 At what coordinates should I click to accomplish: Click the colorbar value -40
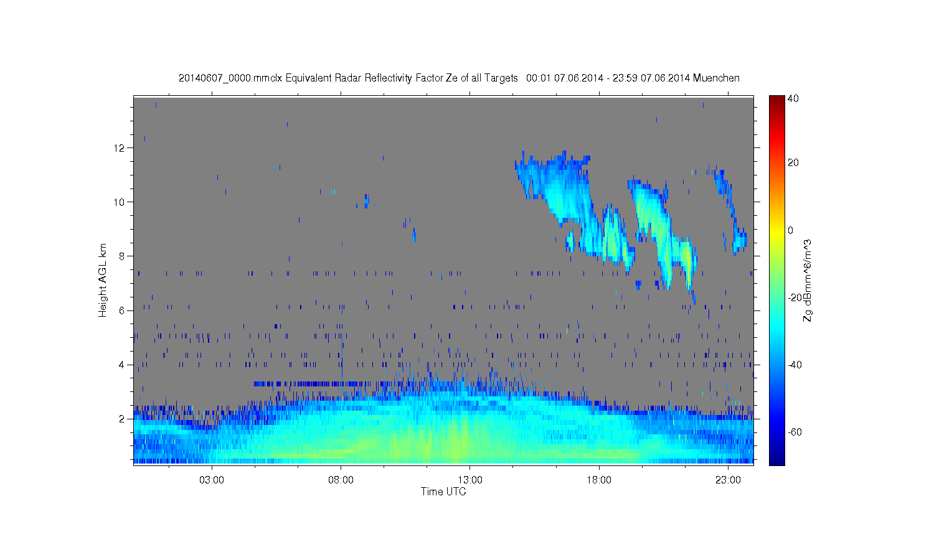pyautogui.click(x=795, y=365)
